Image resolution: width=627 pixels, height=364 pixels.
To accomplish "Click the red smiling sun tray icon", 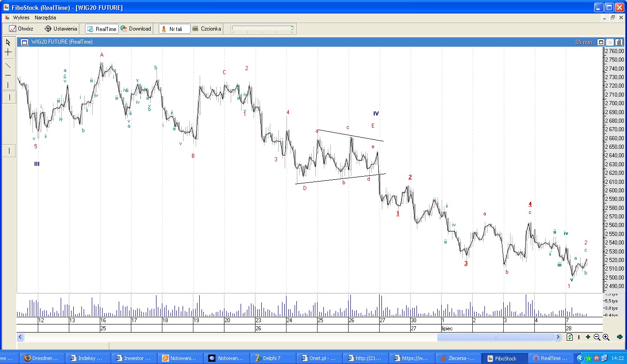I will pos(596,358).
